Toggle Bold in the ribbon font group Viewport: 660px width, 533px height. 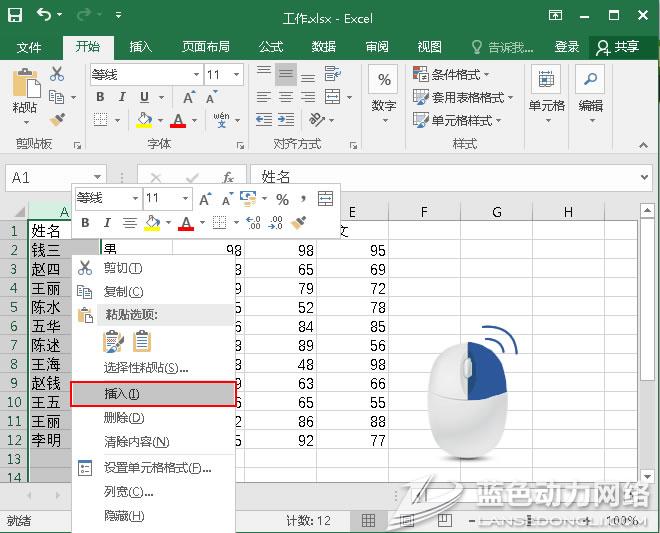[x=100, y=97]
